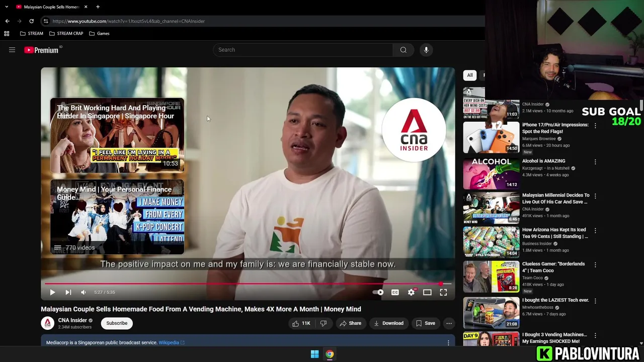Click the browser address bar URL

coord(128,21)
